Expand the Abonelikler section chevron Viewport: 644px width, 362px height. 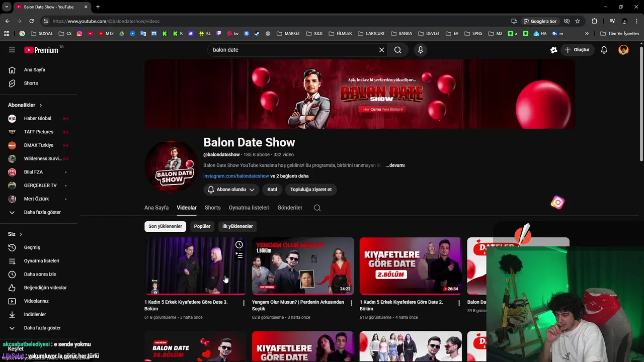(x=41, y=105)
